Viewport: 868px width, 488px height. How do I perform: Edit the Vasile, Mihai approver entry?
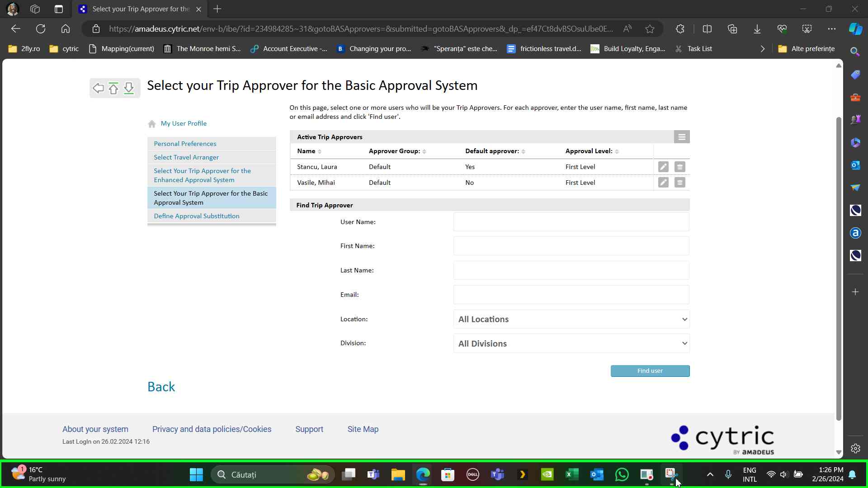(663, 183)
